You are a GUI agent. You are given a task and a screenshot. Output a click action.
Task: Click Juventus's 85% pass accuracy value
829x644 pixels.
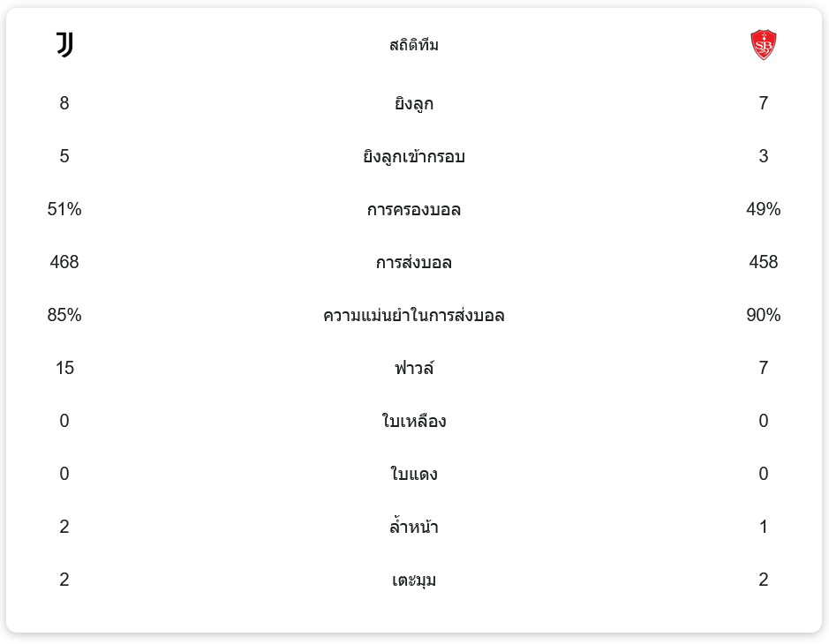(64, 315)
